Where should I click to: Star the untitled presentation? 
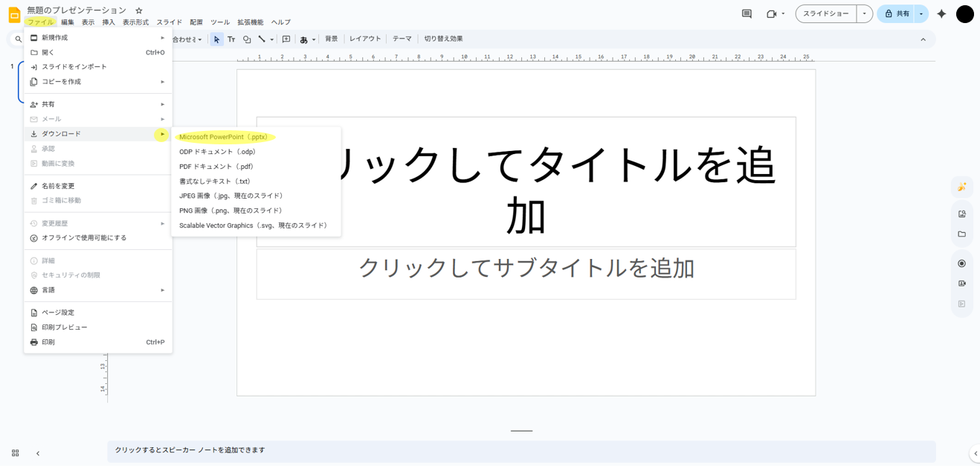pyautogui.click(x=139, y=10)
